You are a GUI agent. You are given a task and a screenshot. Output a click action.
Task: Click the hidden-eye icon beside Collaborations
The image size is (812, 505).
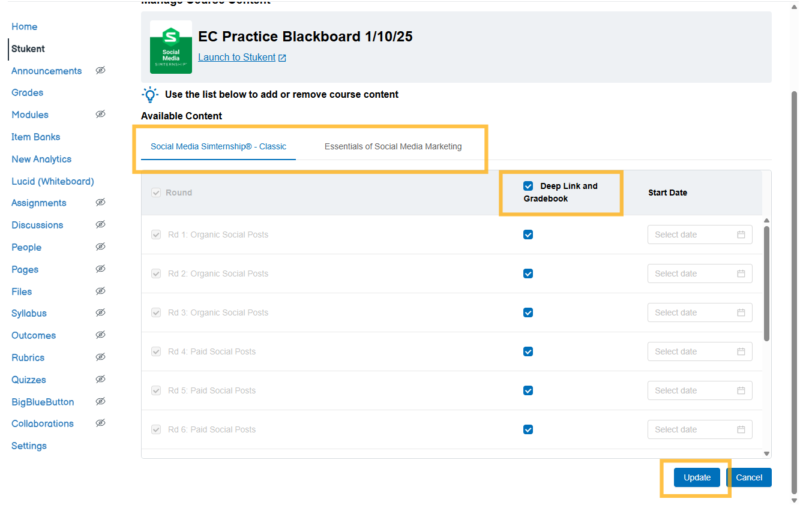(x=101, y=423)
